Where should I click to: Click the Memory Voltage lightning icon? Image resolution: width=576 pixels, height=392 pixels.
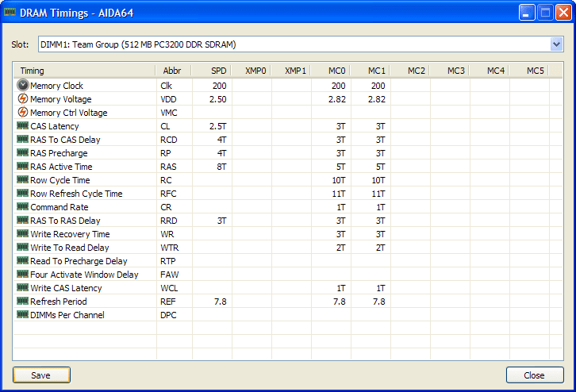coord(23,99)
